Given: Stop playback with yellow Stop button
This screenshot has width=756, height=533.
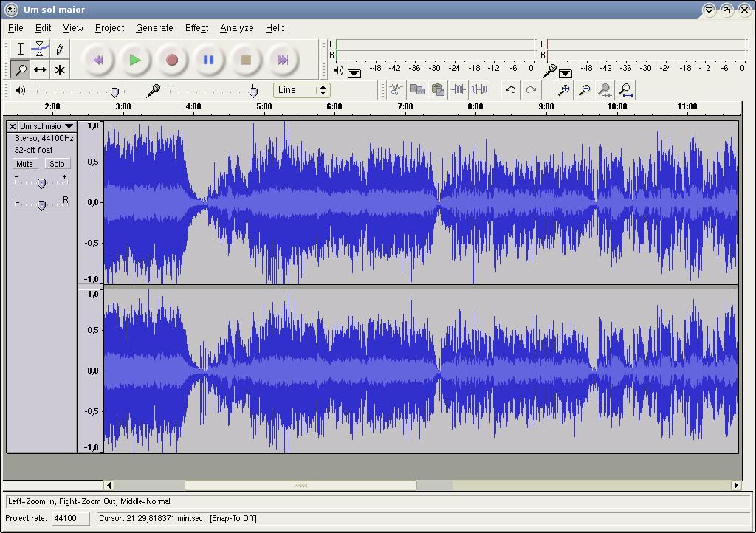Looking at the screenshot, I should (246, 60).
